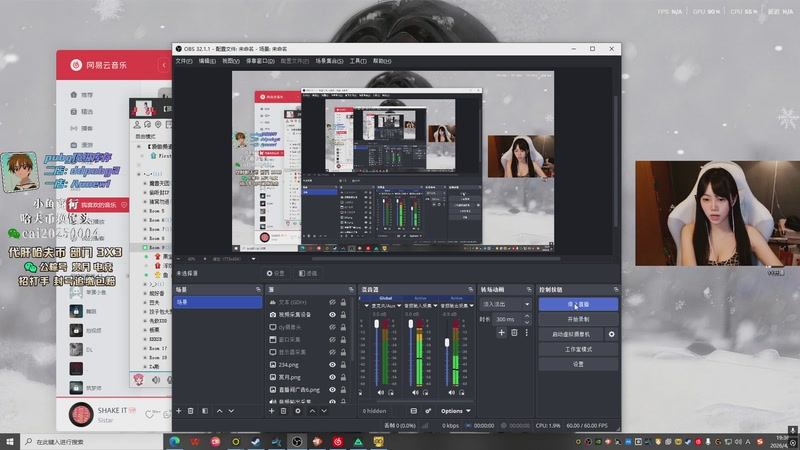This screenshot has width=800, height=450.
Task: Open OBS Studio from Windows taskbar
Action: (x=297, y=441)
